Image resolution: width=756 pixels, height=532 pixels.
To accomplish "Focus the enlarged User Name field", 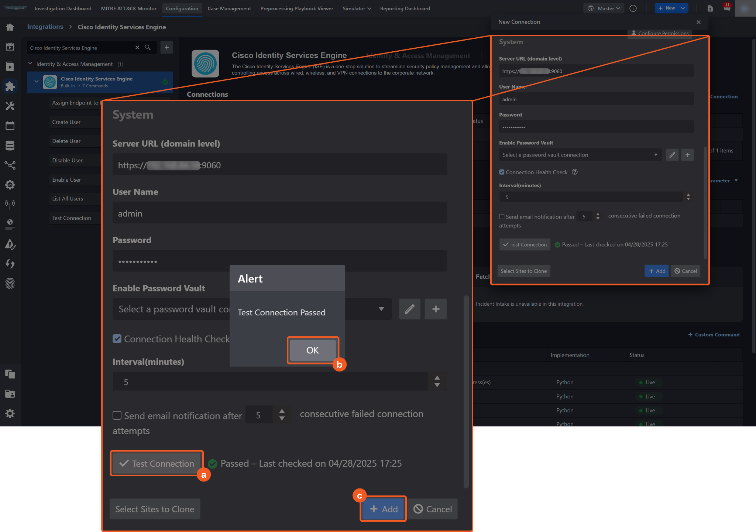I will click(280, 213).
